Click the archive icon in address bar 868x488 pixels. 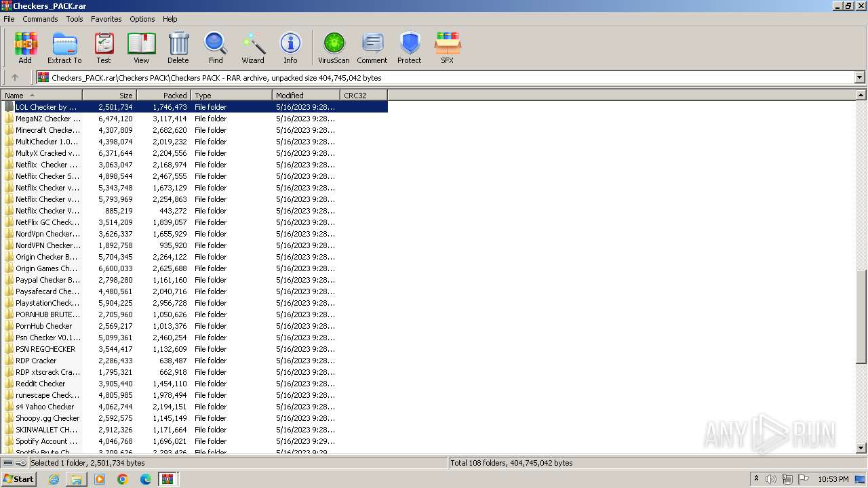pyautogui.click(x=43, y=77)
